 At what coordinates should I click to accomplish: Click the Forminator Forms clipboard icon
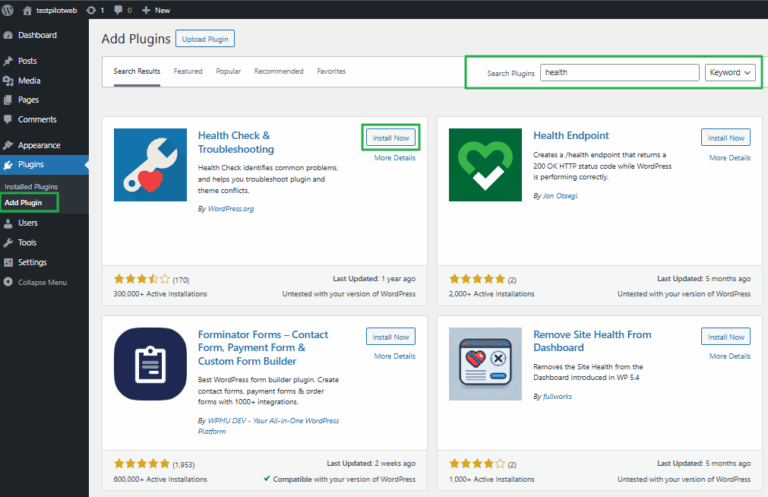(x=149, y=370)
